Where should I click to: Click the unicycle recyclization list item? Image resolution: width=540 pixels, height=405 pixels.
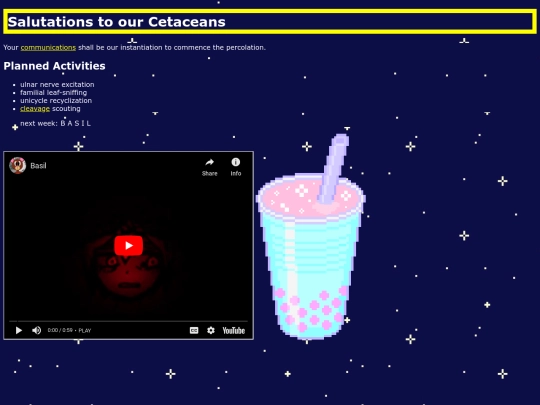(x=56, y=101)
